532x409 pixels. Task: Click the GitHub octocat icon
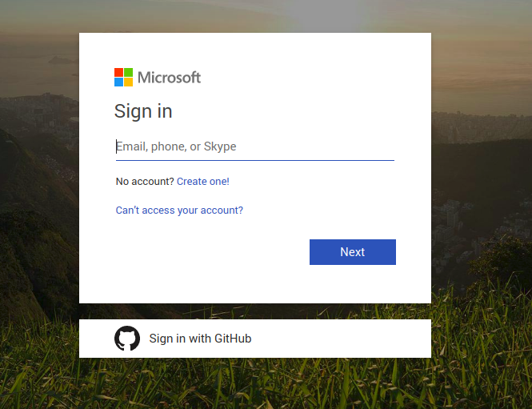[x=127, y=339]
